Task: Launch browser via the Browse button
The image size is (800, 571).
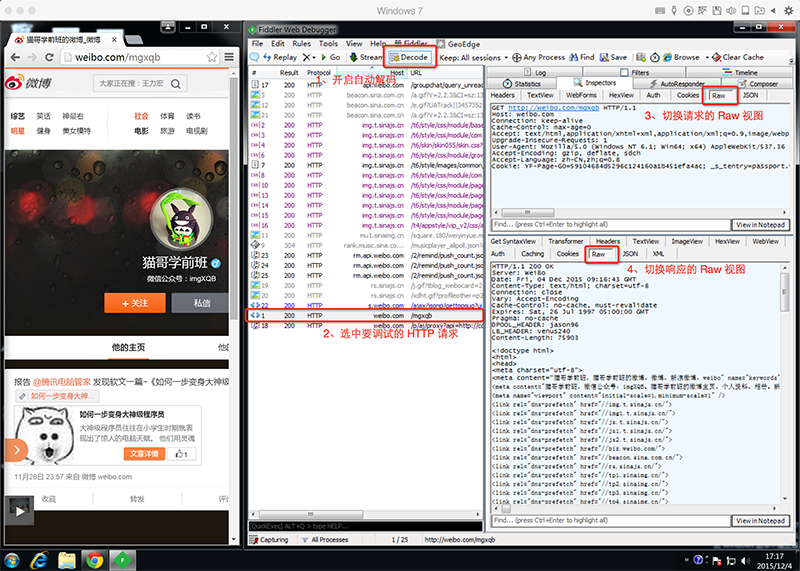Action: point(681,57)
